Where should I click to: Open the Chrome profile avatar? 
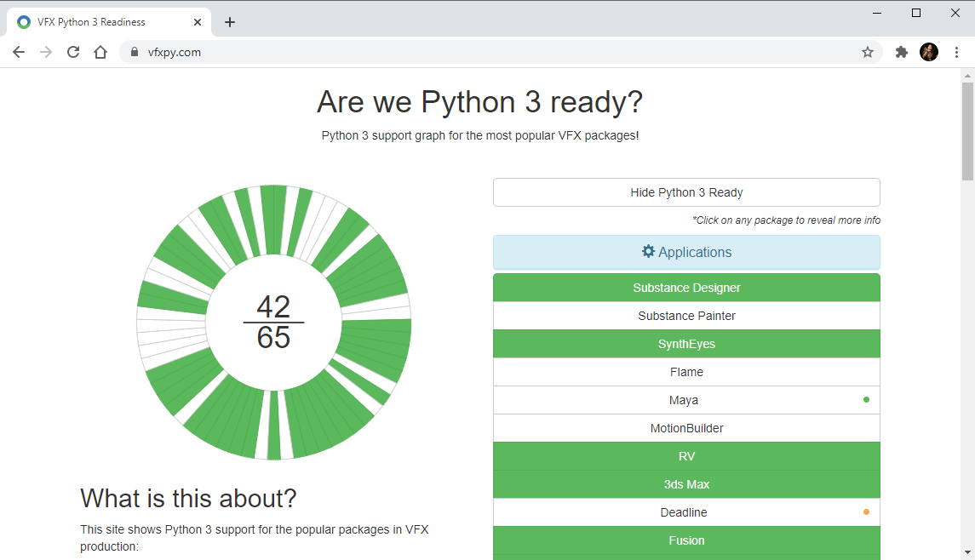(x=928, y=52)
